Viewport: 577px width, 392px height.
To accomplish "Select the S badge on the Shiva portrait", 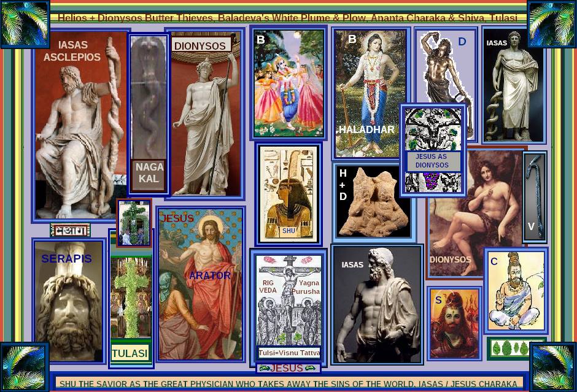I will tap(438, 301).
